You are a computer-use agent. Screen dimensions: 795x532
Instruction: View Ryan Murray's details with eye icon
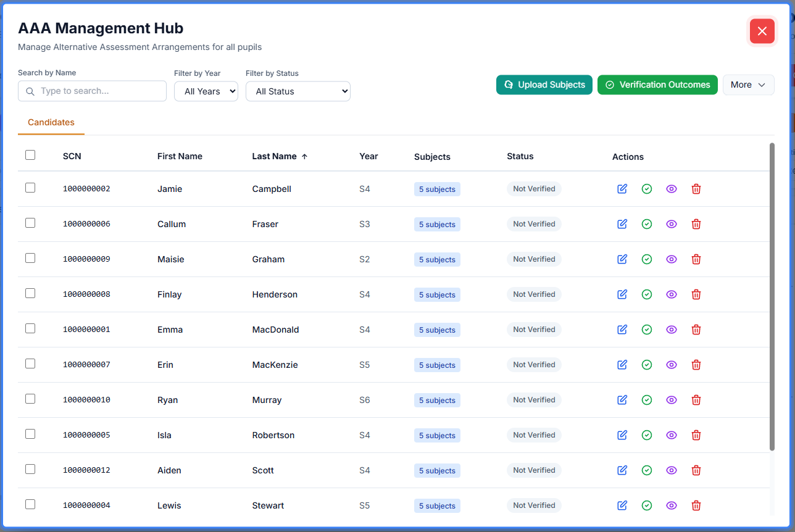pyautogui.click(x=672, y=400)
